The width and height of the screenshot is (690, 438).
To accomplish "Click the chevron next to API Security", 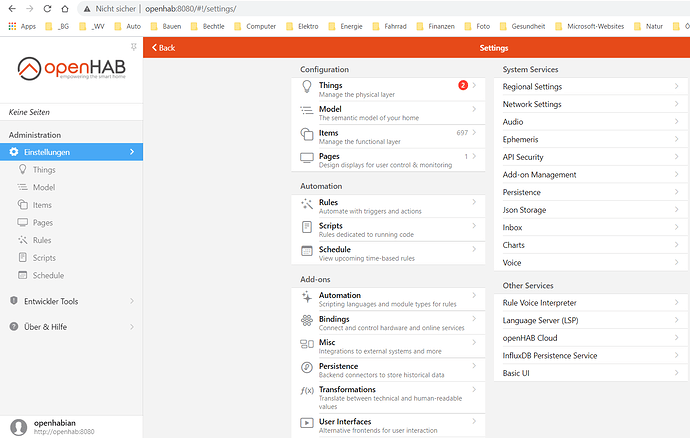I will click(677, 157).
